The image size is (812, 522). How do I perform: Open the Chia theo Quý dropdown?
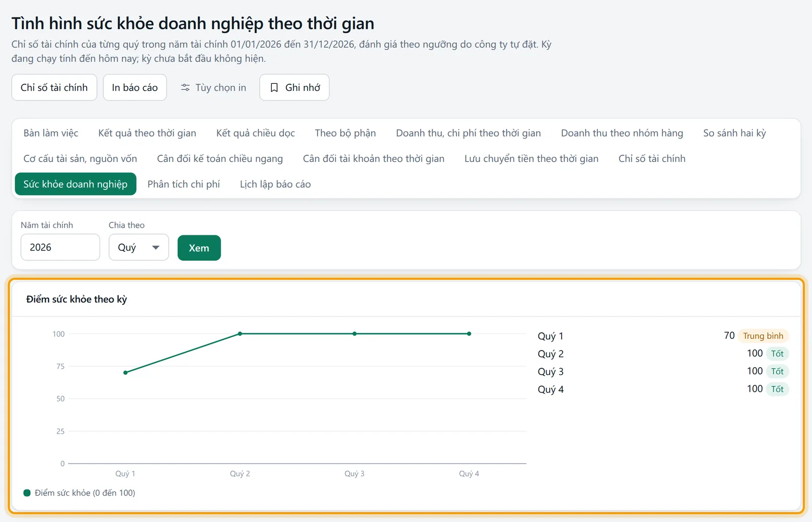click(x=139, y=248)
